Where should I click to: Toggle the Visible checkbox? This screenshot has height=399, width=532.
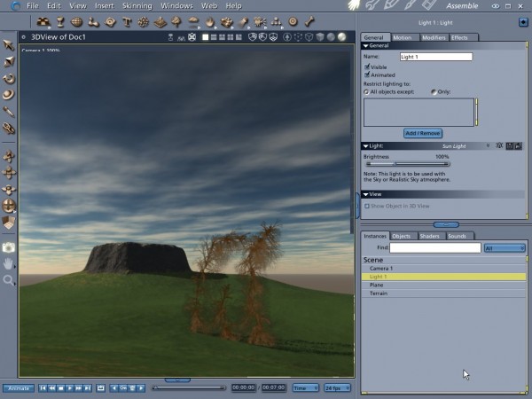click(368, 67)
